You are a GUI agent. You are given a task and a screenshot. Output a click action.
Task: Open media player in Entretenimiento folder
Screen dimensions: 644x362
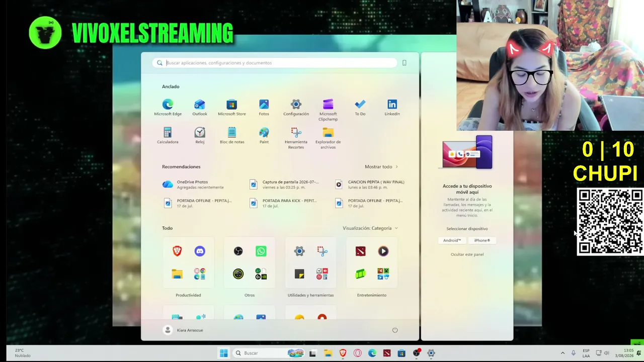[383, 251]
